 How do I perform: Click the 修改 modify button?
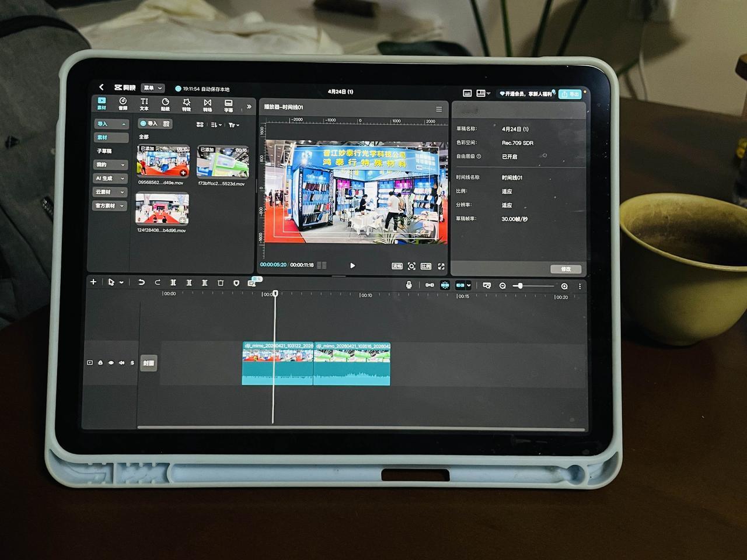566,269
